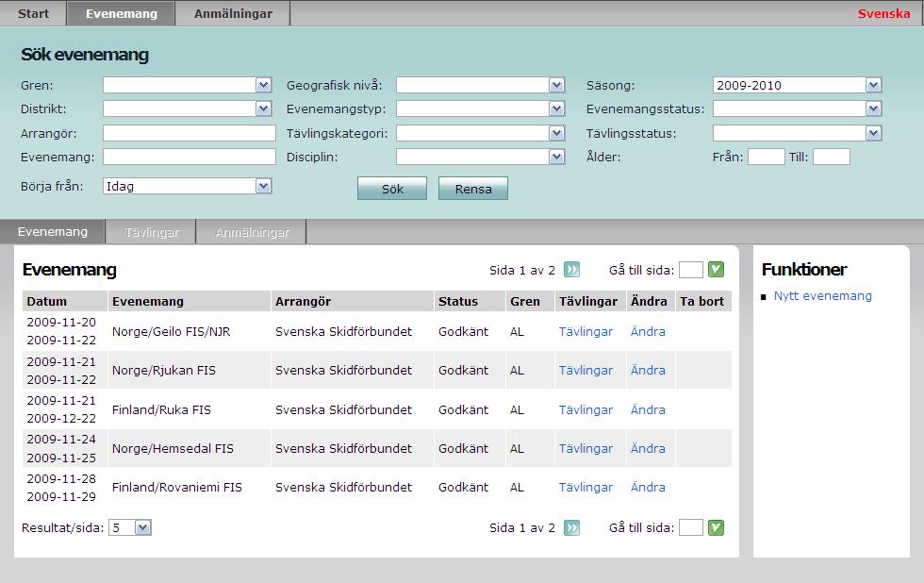
Task: Open Tävlingar for Finland/Rovaniemi FIS
Action: 586,488
